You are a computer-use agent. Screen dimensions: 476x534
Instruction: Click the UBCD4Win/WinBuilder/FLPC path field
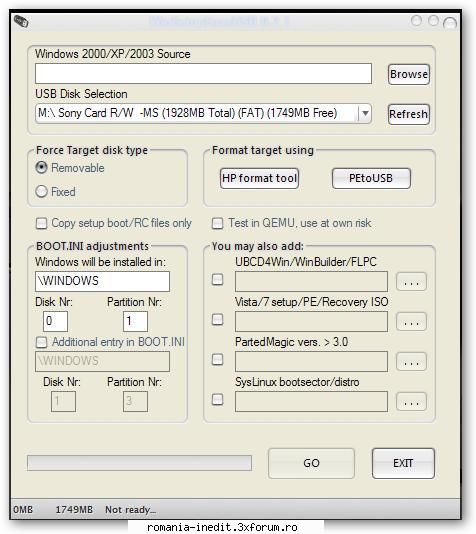click(x=311, y=281)
